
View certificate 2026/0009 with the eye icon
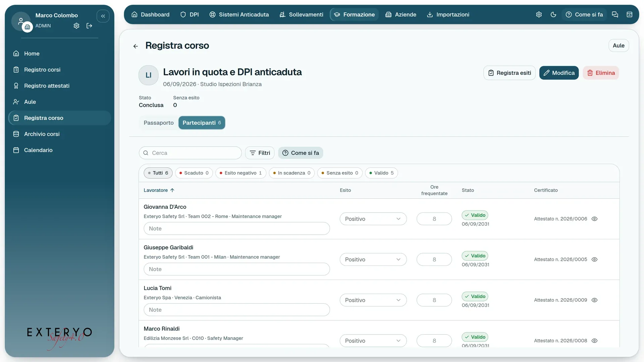click(x=595, y=300)
